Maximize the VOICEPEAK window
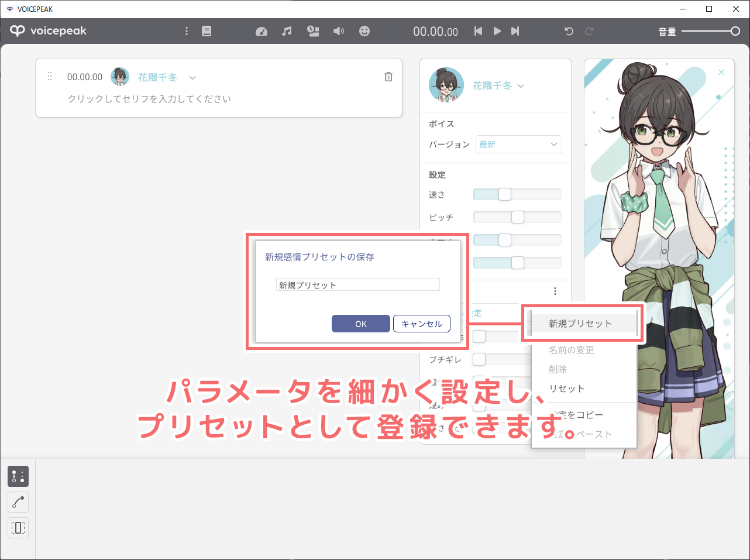The width and height of the screenshot is (750, 560). pyautogui.click(x=709, y=9)
